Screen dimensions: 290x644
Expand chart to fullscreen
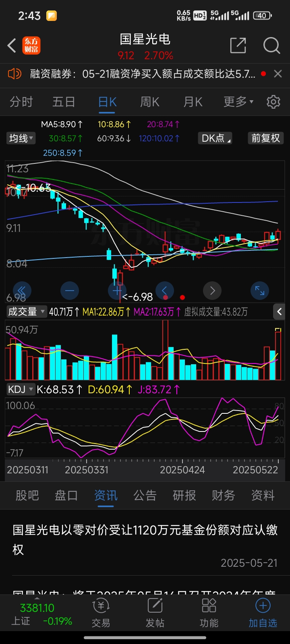(x=260, y=291)
